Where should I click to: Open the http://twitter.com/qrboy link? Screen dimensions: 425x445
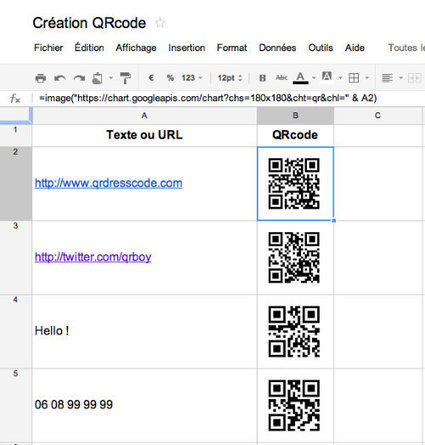coord(93,257)
